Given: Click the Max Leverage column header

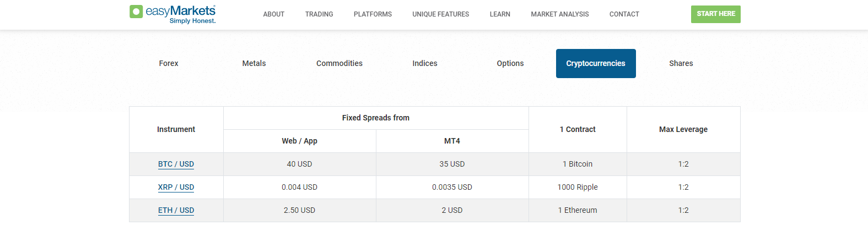Looking at the screenshot, I should pyautogui.click(x=683, y=129).
